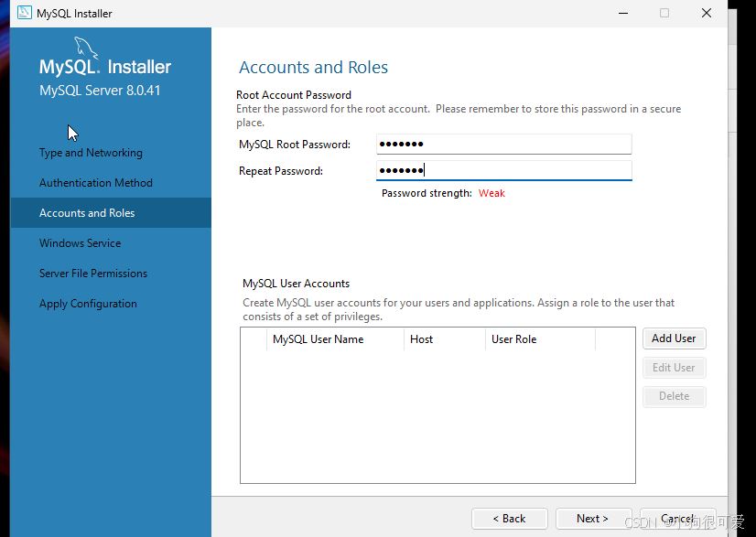Click the disabled maximize window button
This screenshot has width=756, height=537.
664,13
